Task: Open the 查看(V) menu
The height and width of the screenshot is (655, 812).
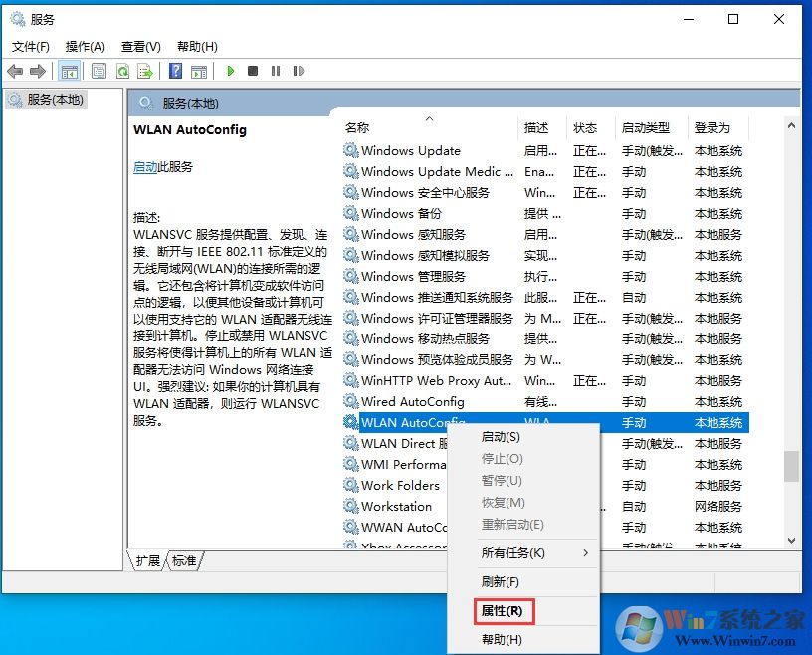Action: click(x=139, y=46)
